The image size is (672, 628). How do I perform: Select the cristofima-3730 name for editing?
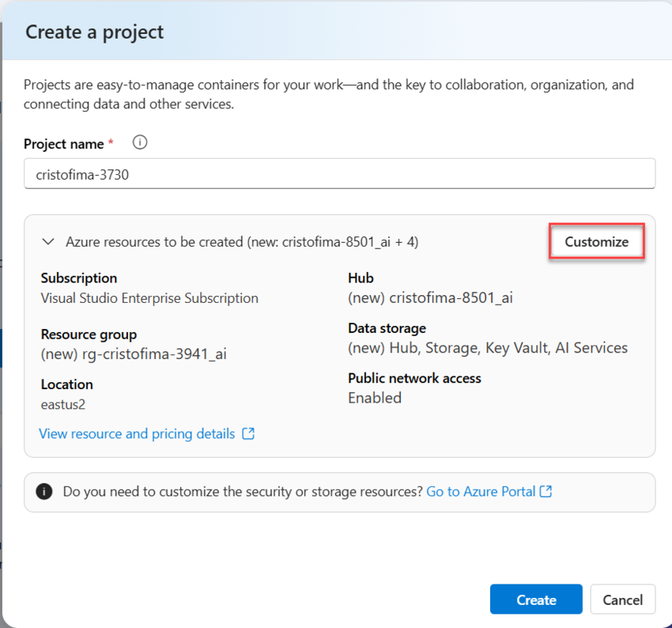(x=82, y=173)
